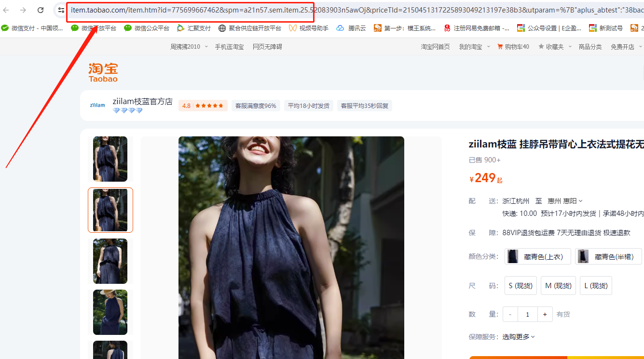
Task: Expand delivery location 惠州 惠阳 dropdown
Action: (x=565, y=201)
